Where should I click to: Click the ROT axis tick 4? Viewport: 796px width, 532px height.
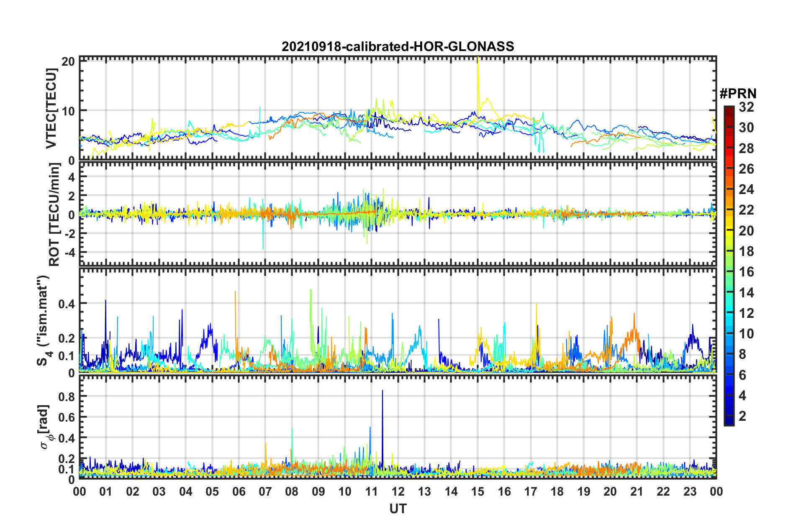point(72,177)
